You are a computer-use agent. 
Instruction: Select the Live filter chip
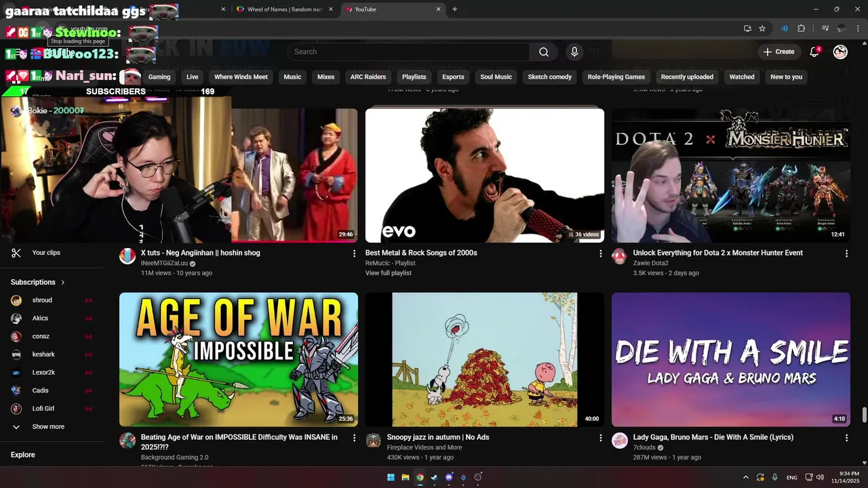193,77
